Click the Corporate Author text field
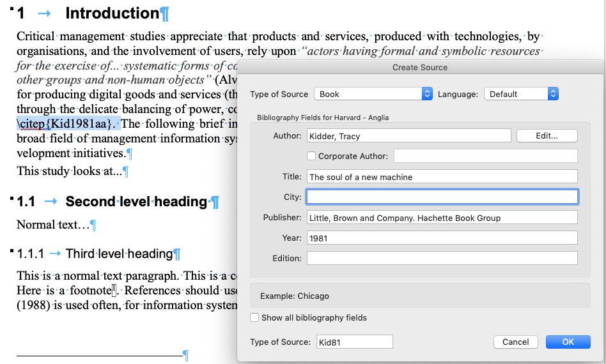Image resolution: width=606 pixels, height=364 pixels. (486, 156)
